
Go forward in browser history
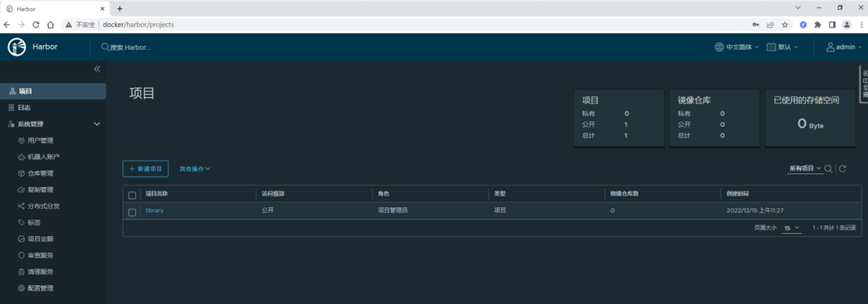pos(21,25)
